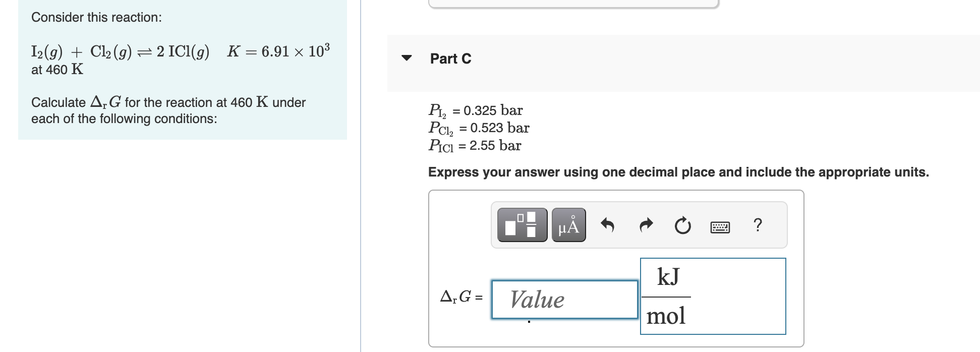Select the Part C header
The image size is (980, 352).
(x=449, y=58)
